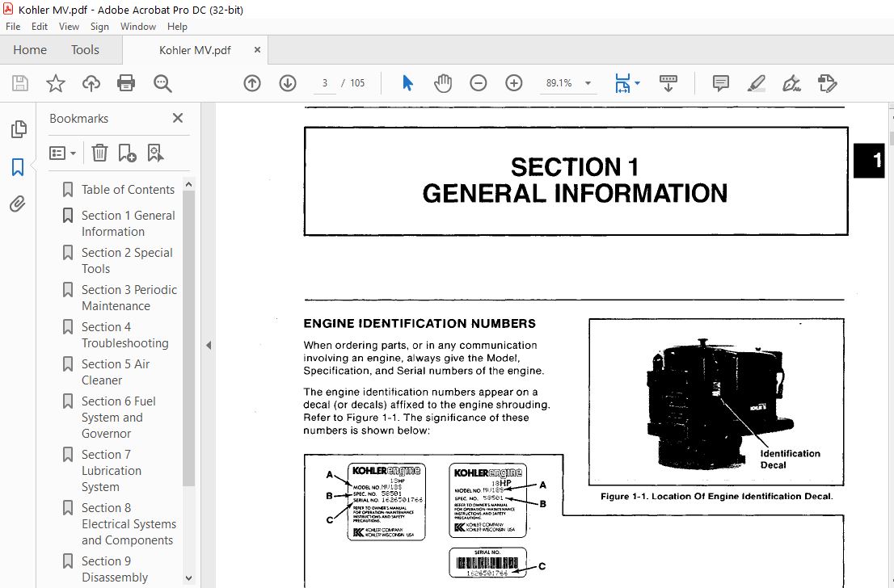Jump to Section 1 General Information bookmark
894x588 pixels.
pyautogui.click(x=129, y=224)
